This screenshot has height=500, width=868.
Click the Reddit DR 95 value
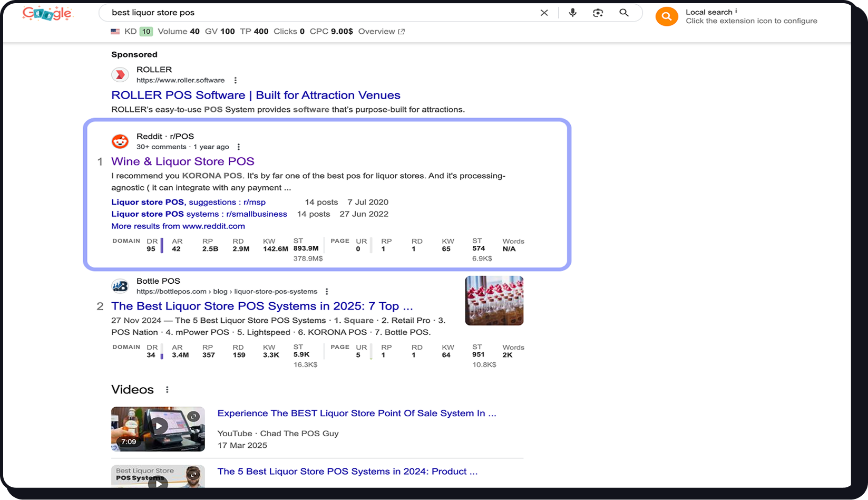151,249
